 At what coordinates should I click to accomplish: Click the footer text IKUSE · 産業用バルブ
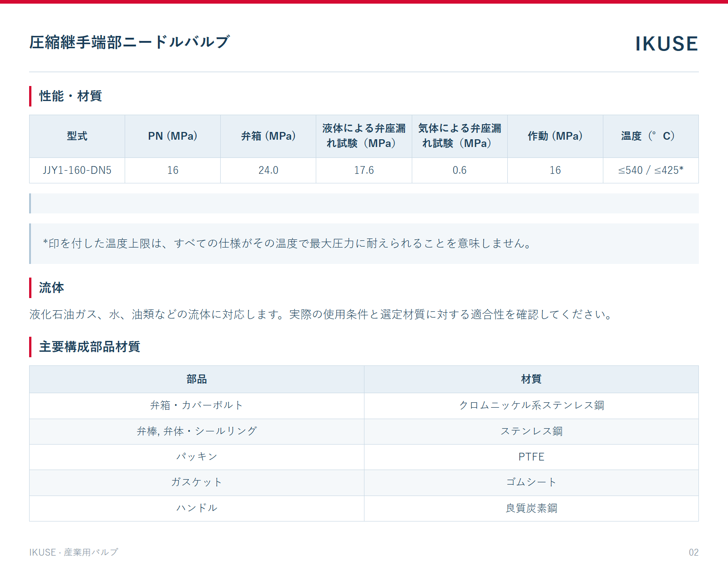coord(74,552)
